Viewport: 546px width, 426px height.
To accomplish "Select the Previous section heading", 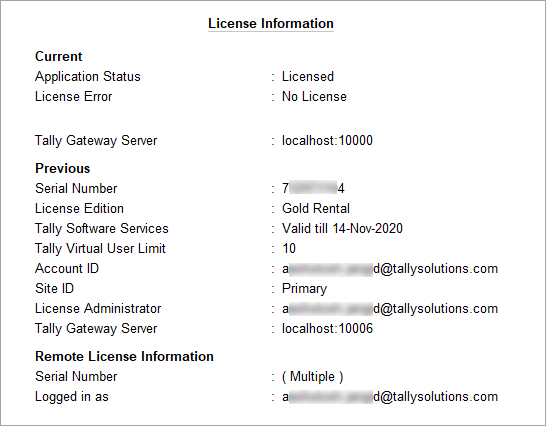I will click(x=63, y=168).
